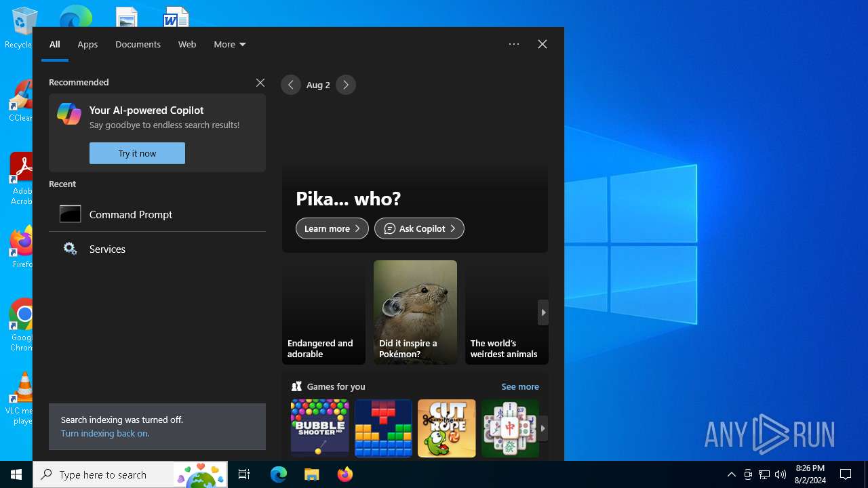This screenshot has height=488, width=868.
Task: Open network status tray icon
Action: coord(764,474)
